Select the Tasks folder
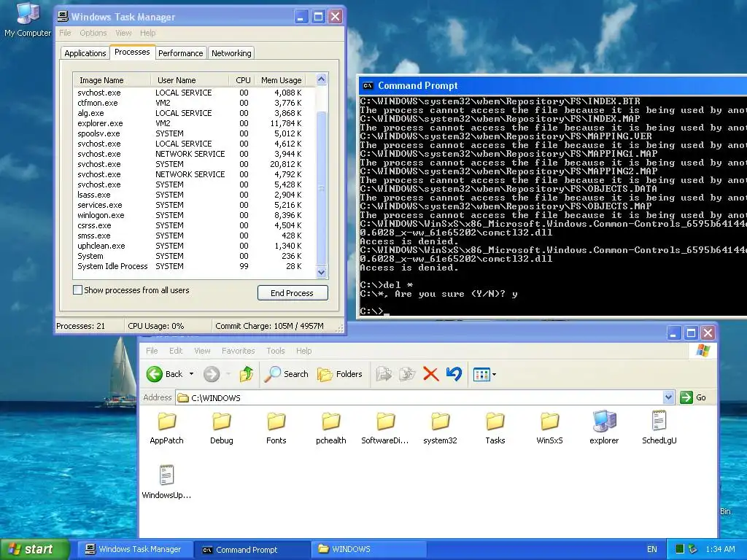Viewport: 747px width, 560px height. pos(495,428)
